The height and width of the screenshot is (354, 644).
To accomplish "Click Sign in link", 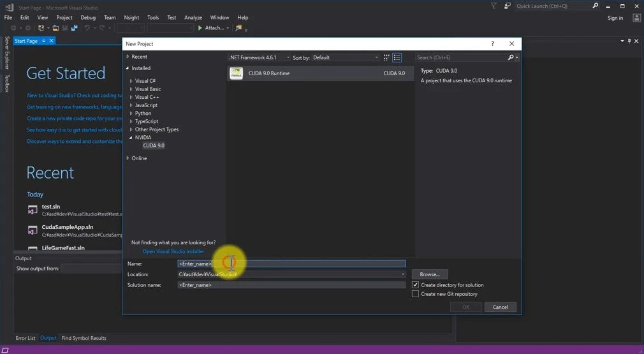I will (x=615, y=18).
